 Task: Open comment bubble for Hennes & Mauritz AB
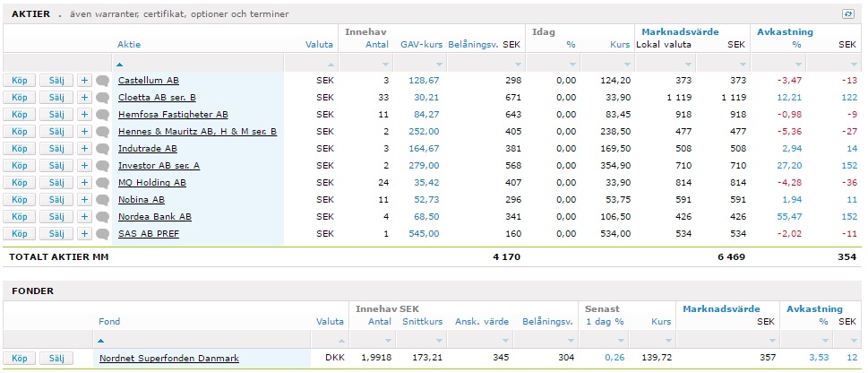pyautogui.click(x=102, y=132)
